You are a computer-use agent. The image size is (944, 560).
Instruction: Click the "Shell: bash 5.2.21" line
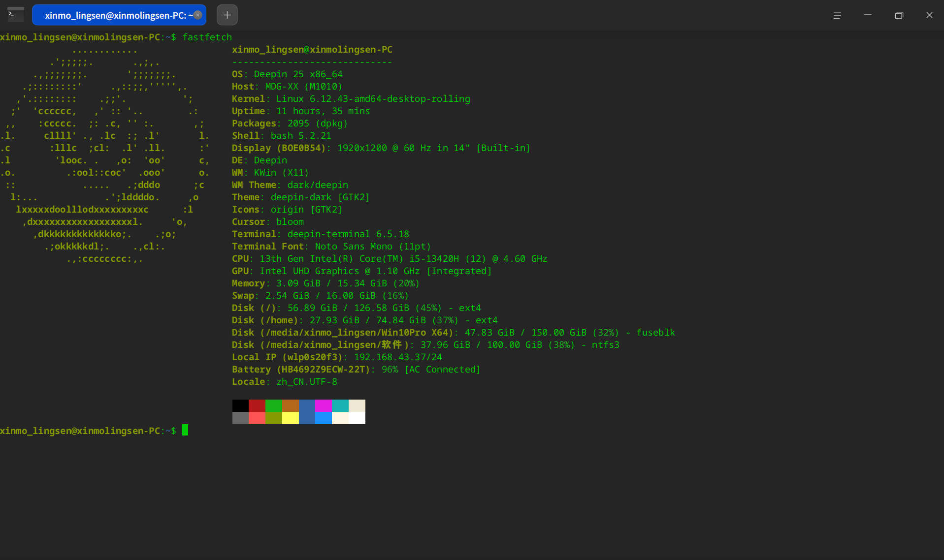coord(282,135)
